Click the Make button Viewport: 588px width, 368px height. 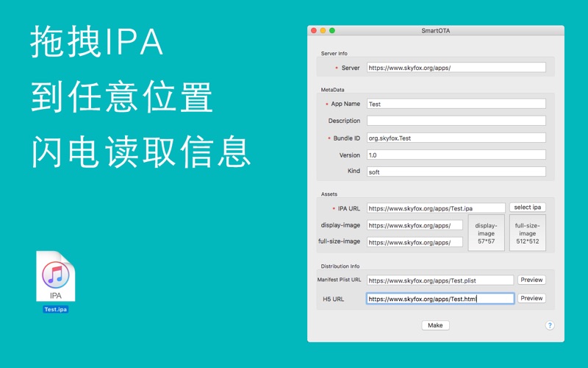435,325
